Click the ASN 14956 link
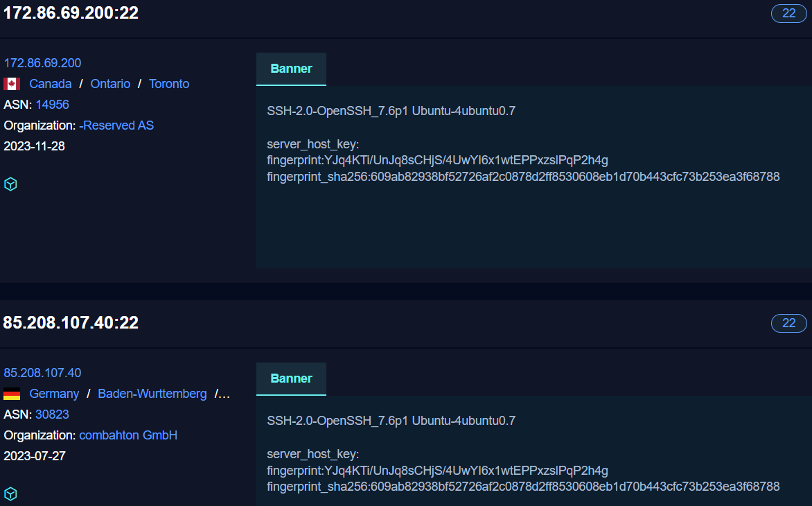The height and width of the screenshot is (506, 812). coord(52,105)
